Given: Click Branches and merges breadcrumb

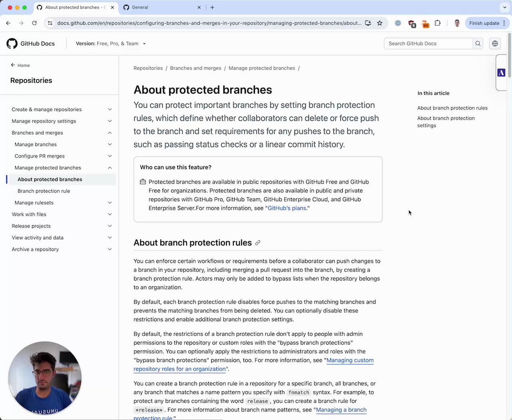Looking at the screenshot, I should coord(196,68).
